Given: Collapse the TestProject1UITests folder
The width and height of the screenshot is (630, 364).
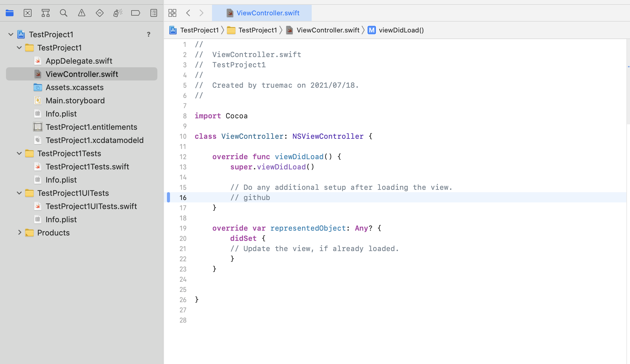Looking at the screenshot, I should coord(19,193).
